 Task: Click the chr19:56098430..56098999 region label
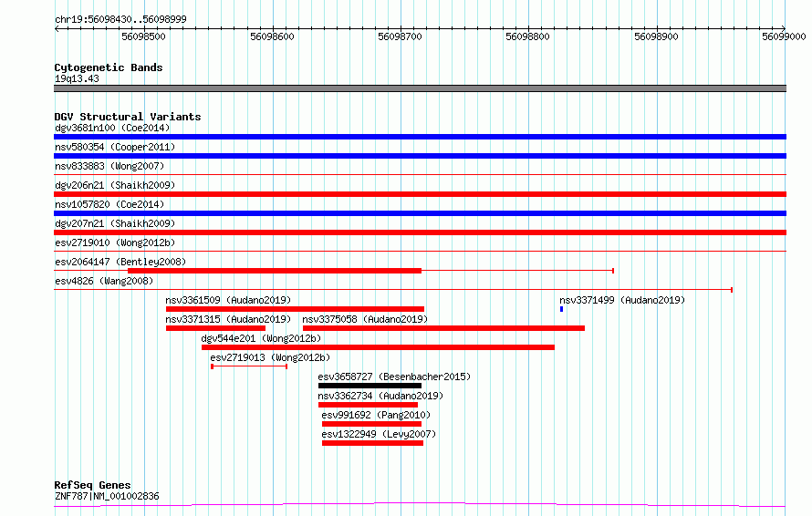pyautogui.click(x=120, y=19)
